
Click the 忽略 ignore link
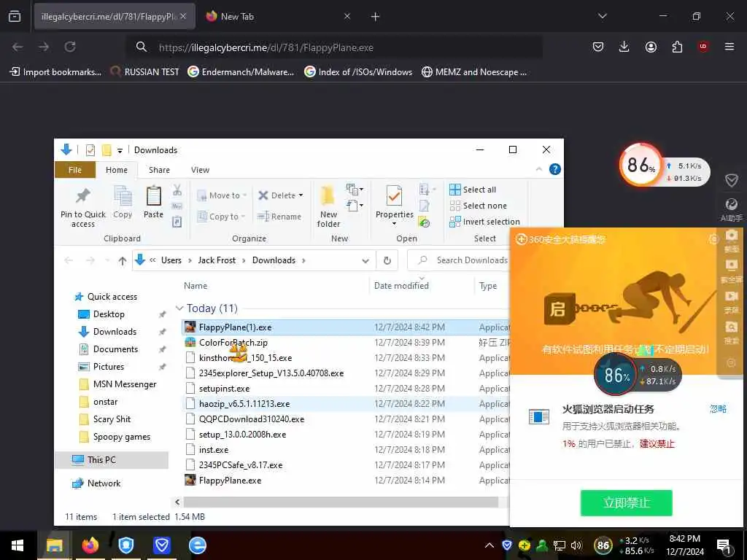718,408
